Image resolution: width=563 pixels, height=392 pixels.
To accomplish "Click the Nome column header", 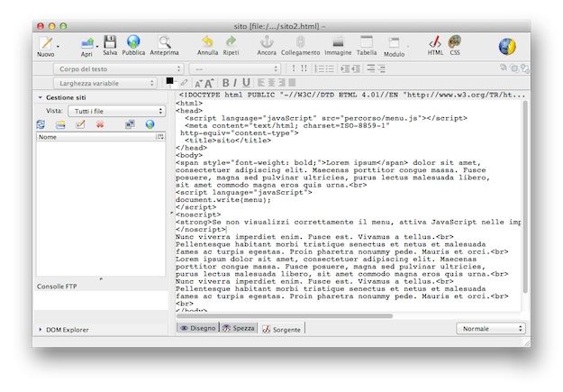I will tap(95, 137).
